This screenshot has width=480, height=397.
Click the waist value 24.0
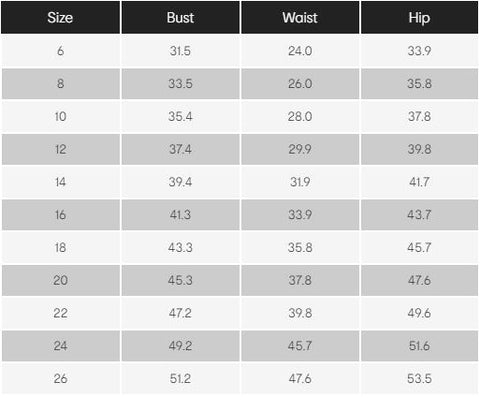300,51
